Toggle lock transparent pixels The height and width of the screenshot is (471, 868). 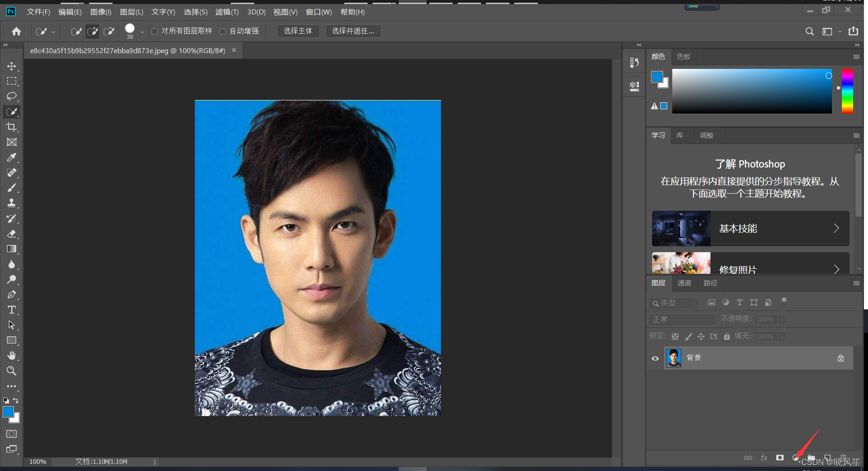[x=675, y=336]
